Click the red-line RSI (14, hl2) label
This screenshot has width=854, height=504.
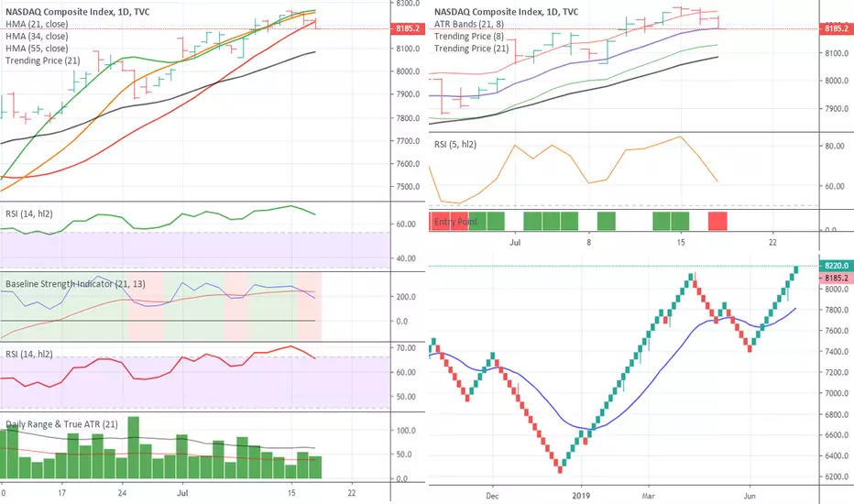(x=29, y=354)
